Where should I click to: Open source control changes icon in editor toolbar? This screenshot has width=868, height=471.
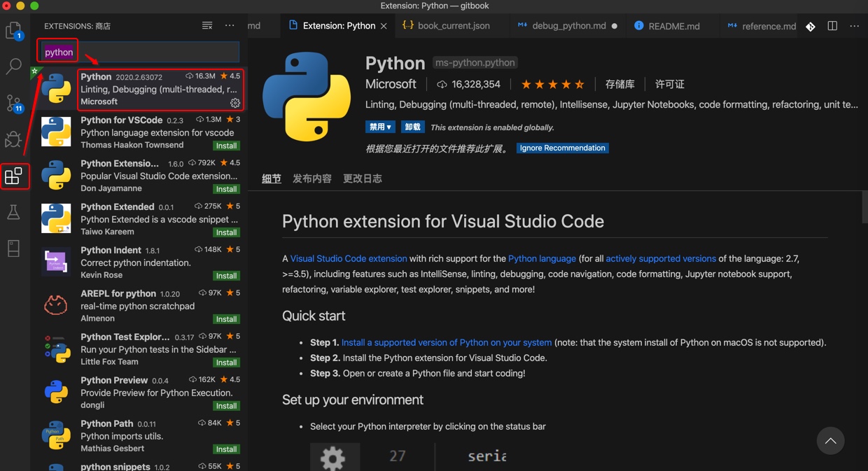(x=810, y=27)
